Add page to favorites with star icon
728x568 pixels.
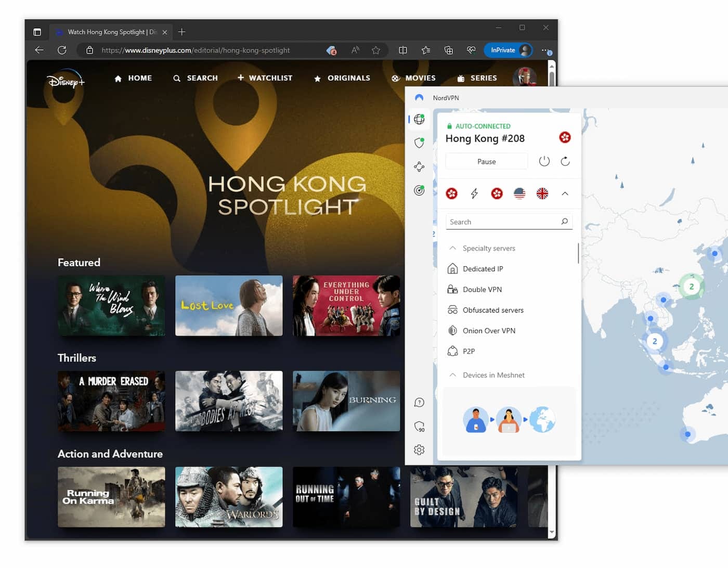coord(376,50)
